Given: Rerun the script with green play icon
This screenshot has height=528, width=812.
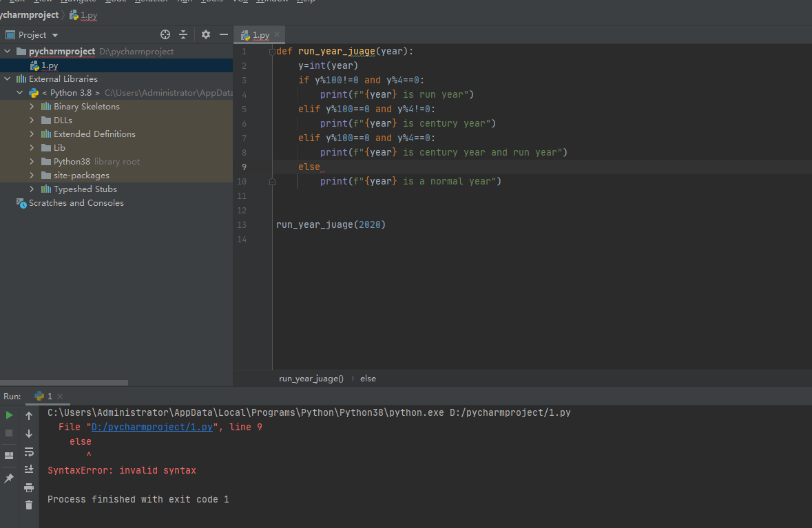Looking at the screenshot, I should (9, 415).
